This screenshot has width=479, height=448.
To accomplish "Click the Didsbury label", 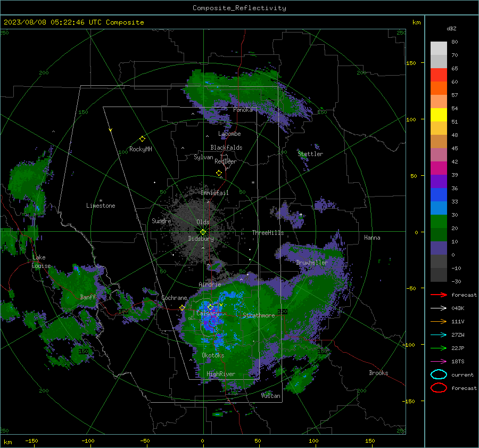I will [x=201, y=239].
